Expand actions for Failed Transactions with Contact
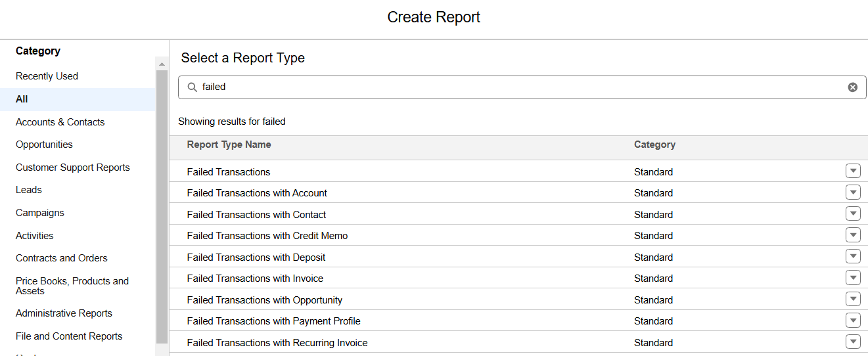 click(x=853, y=214)
